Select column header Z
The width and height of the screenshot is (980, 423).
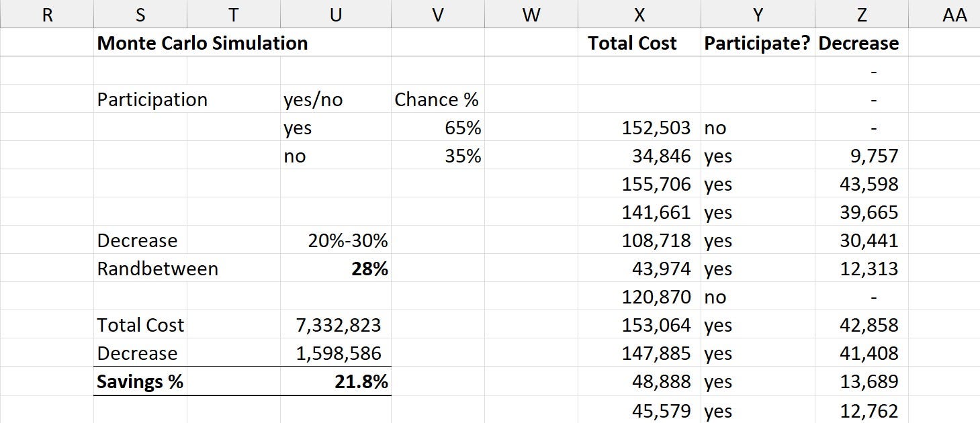(862, 14)
